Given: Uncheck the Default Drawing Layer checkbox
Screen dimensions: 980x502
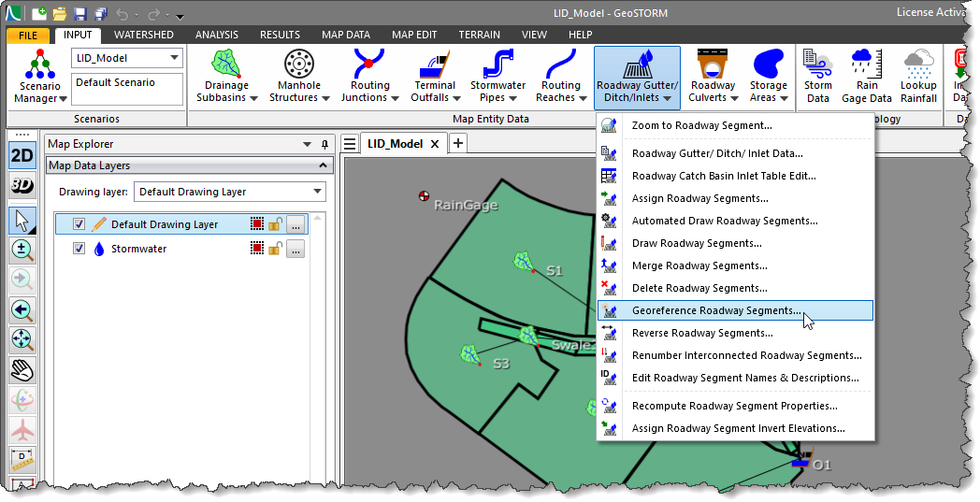Looking at the screenshot, I should [x=79, y=223].
